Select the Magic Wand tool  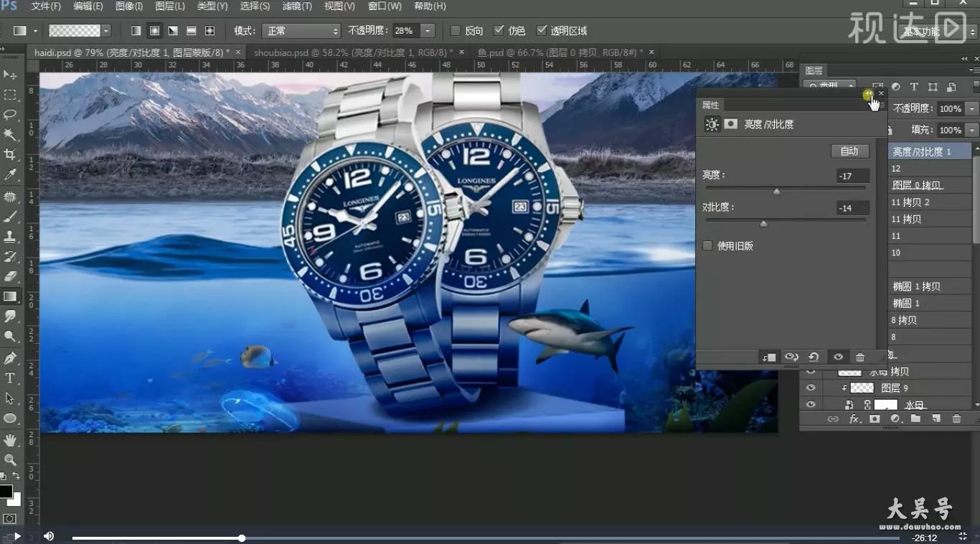point(10,135)
